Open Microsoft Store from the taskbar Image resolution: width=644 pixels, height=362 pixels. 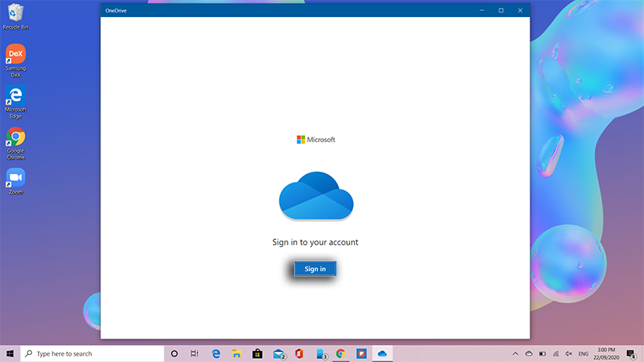pos(257,353)
